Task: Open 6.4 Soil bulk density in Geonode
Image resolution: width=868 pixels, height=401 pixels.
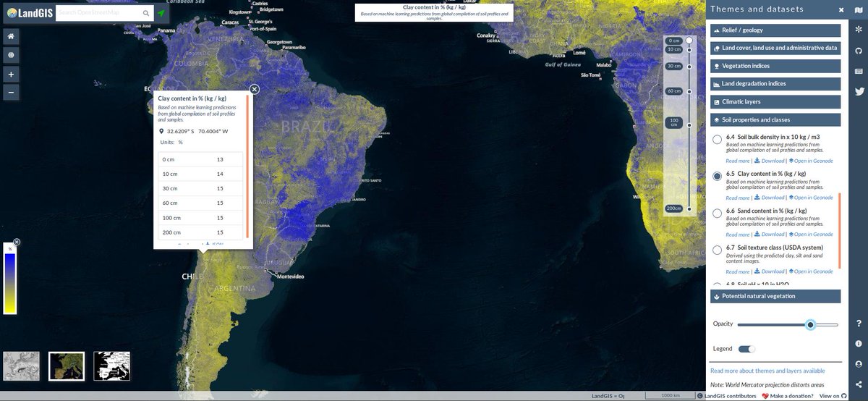Action: [809, 161]
